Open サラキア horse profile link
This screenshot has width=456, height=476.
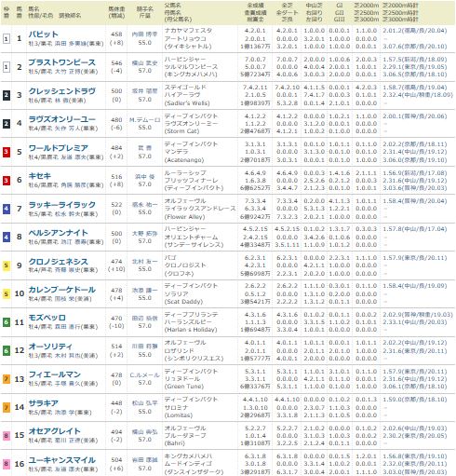(x=44, y=403)
